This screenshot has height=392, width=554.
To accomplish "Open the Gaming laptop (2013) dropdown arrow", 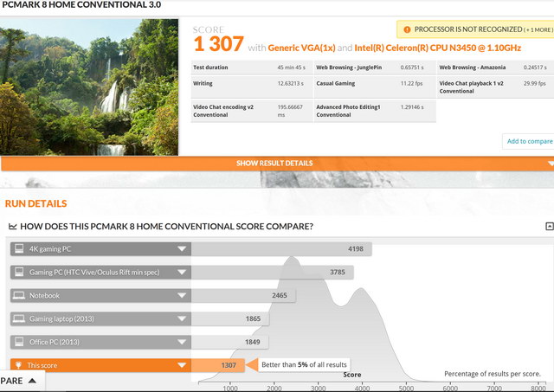I will (x=182, y=319).
